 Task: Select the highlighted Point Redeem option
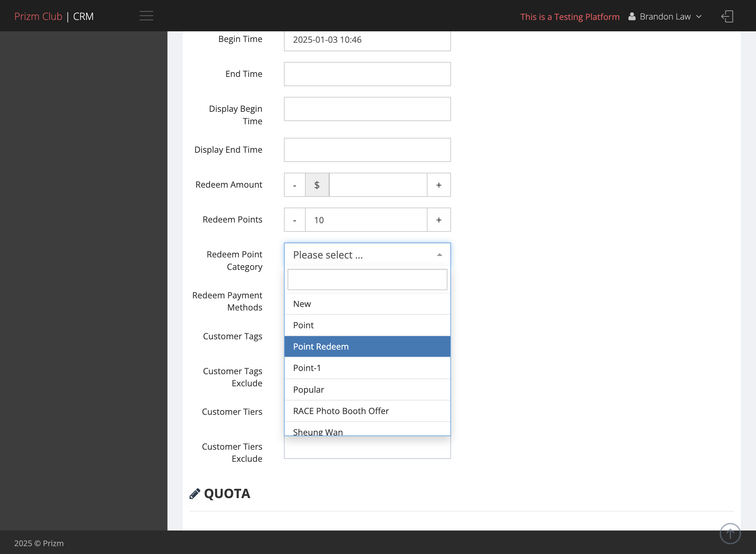tap(367, 346)
